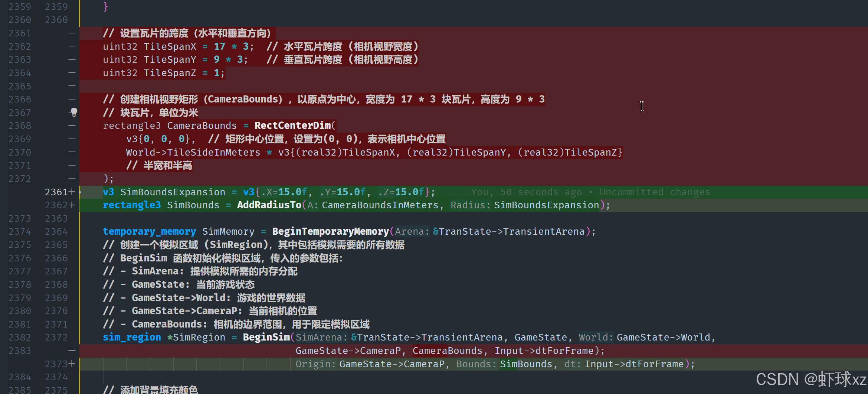This screenshot has width=868, height=394.
Task: Click the comment '块瓦片, 单位为米'
Action: coord(151,113)
